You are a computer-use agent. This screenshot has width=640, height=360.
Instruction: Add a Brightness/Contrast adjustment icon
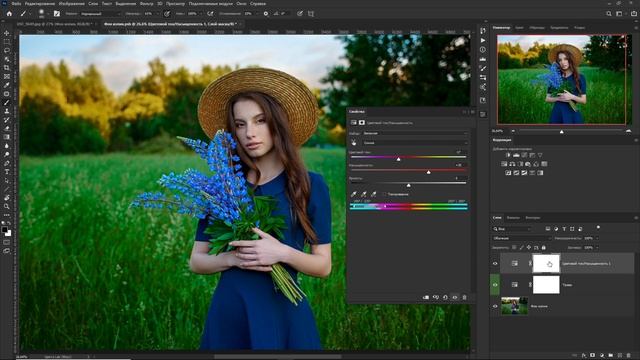click(x=508, y=155)
